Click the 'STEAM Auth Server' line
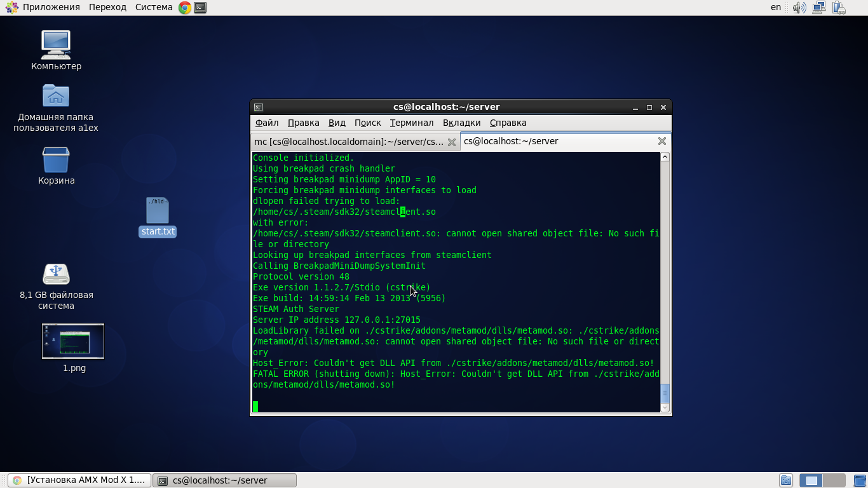This screenshot has height=488, width=868. pyautogui.click(x=296, y=309)
